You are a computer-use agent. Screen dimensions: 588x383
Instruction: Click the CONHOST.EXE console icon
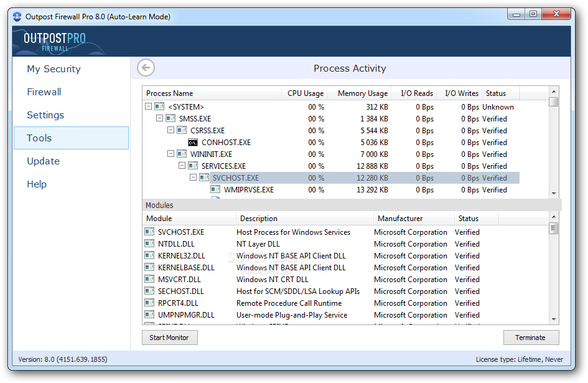point(193,143)
